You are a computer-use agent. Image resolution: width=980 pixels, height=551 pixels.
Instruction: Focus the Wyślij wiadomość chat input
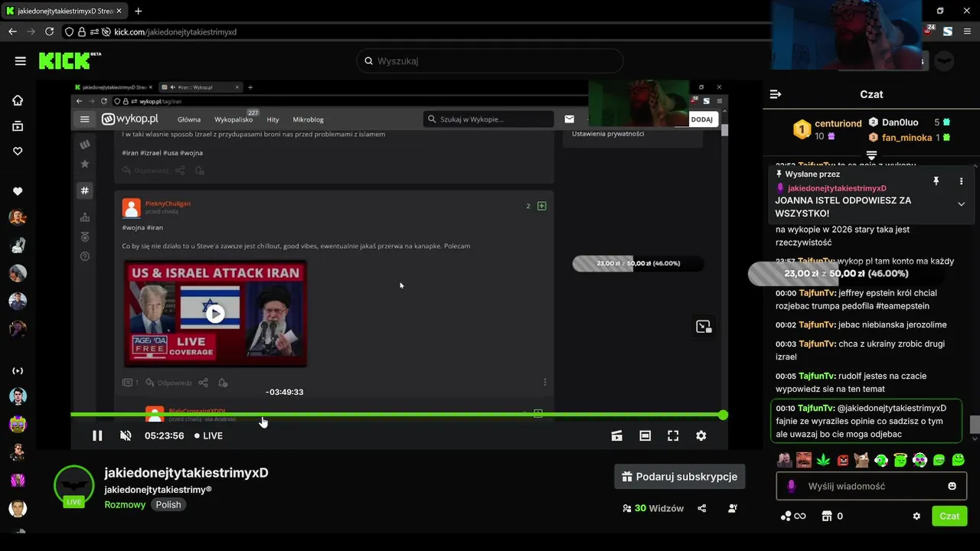click(x=871, y=486)
